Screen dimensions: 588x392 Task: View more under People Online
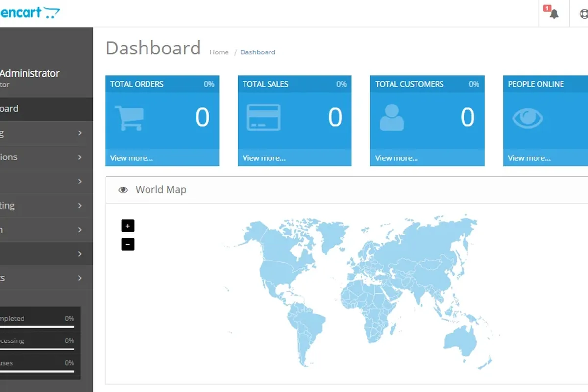[529, 158]
